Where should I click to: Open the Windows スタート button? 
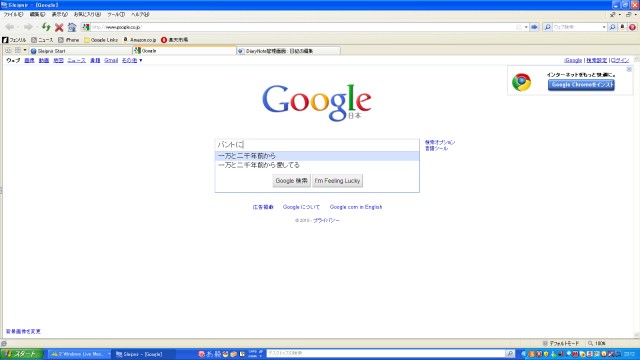click(22, 354)
